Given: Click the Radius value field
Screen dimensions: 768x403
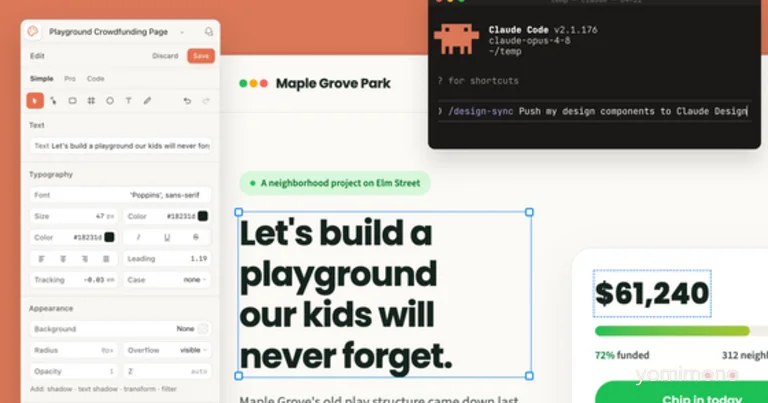Looking at the screenshot, I should click(73, 350).
